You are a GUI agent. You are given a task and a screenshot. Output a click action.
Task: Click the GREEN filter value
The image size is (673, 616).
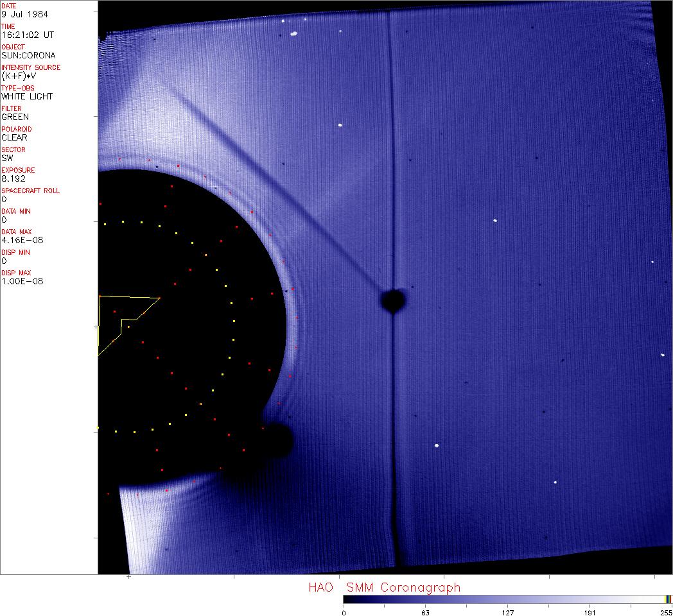(x=15, y=117)
